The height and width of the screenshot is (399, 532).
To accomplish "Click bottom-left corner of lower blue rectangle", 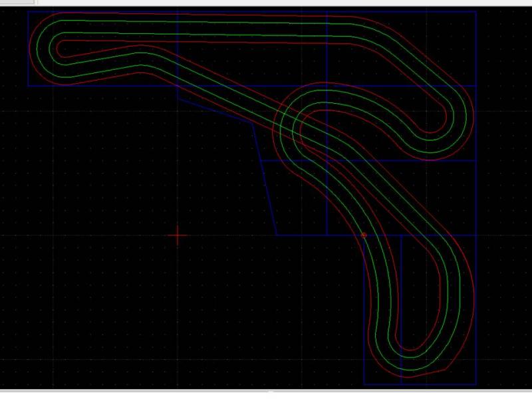I will 364,384.
